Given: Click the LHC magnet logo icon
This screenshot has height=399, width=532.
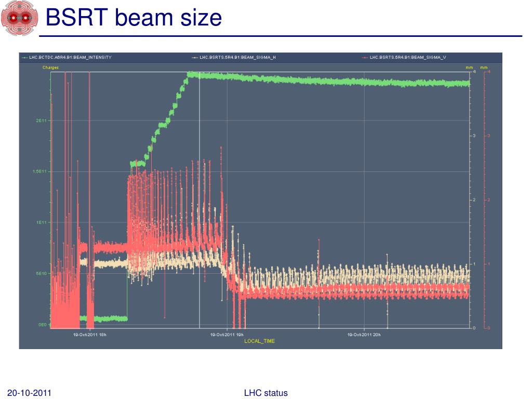Looking at the screenshot, I should coord(20,17).
